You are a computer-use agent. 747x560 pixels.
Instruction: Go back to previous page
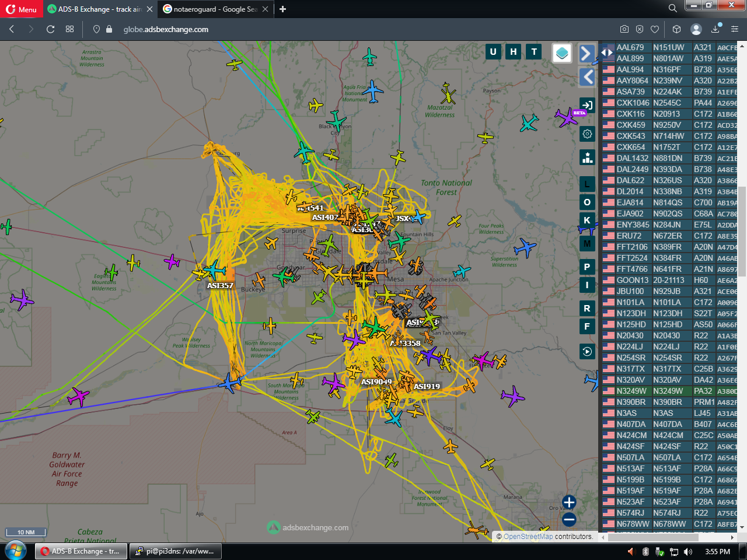12,29
